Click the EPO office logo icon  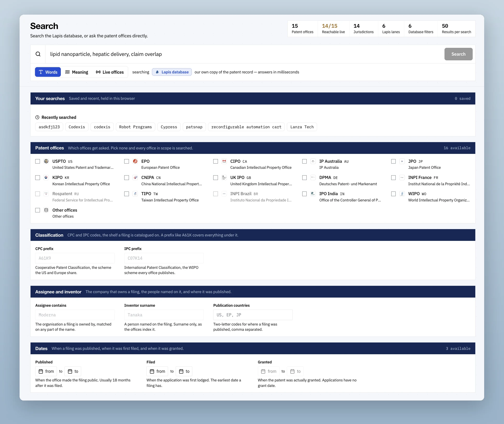[x=135, y=161]
